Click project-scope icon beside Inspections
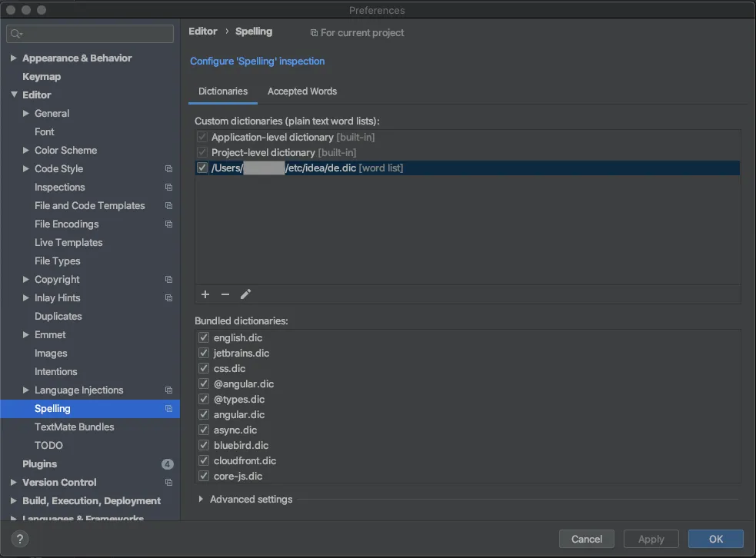The image size is (756, 558). pyautogui.click(x=168, y=188)
